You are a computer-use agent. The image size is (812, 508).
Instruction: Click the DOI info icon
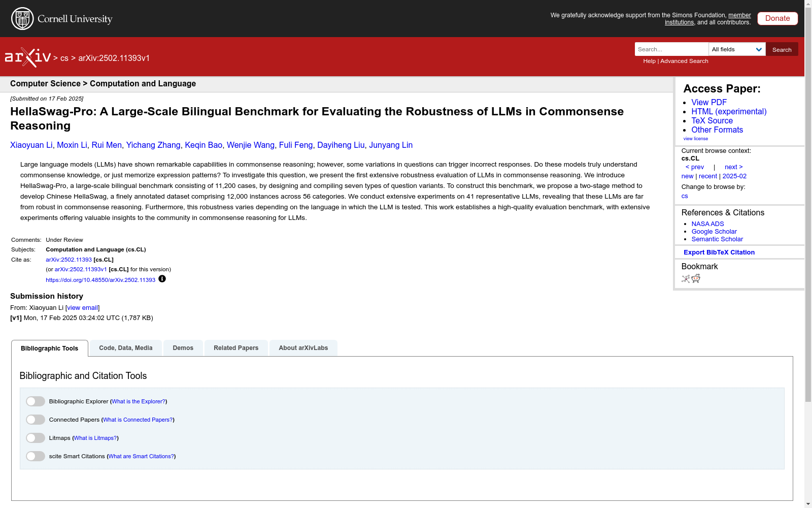(162, 279)
